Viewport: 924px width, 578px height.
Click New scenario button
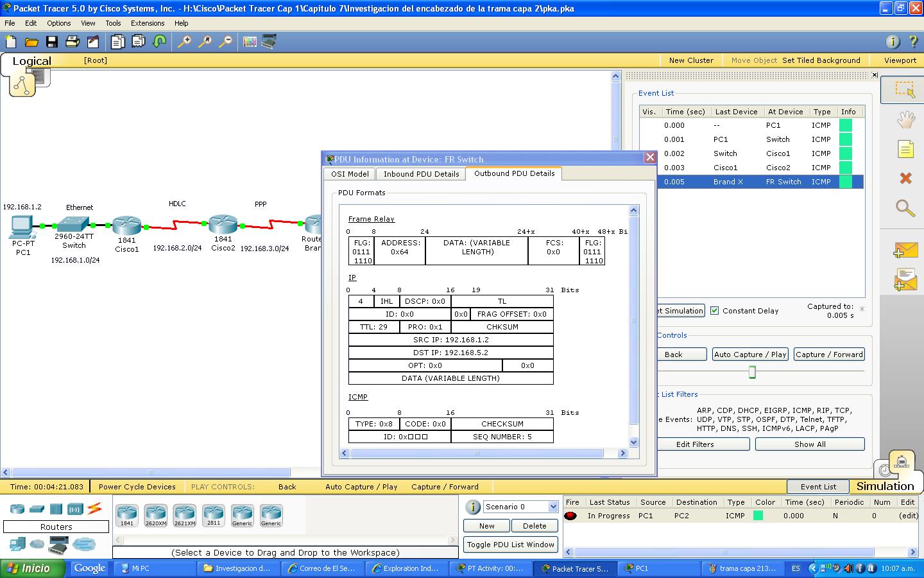coord(486,526)
